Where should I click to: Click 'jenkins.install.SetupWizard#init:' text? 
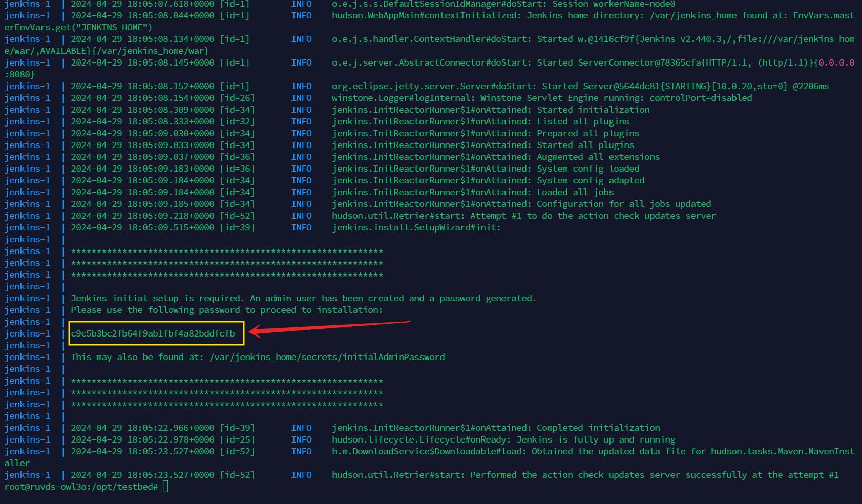tap(416, 227)
